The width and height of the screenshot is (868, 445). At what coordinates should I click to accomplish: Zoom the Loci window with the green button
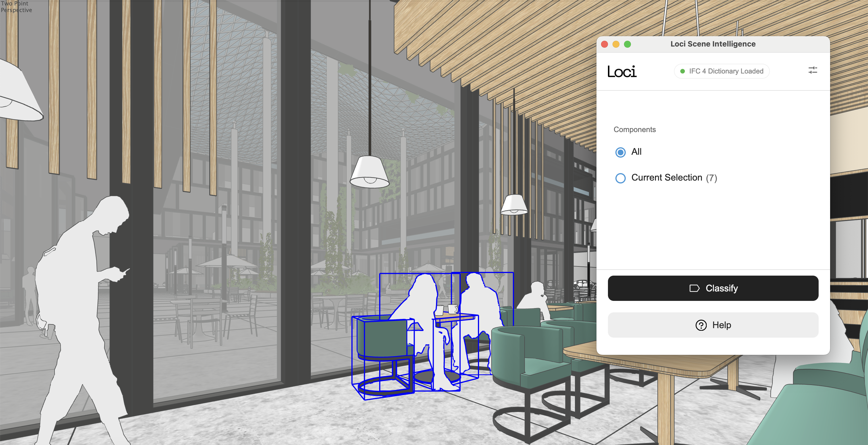[x=627, y=44]
